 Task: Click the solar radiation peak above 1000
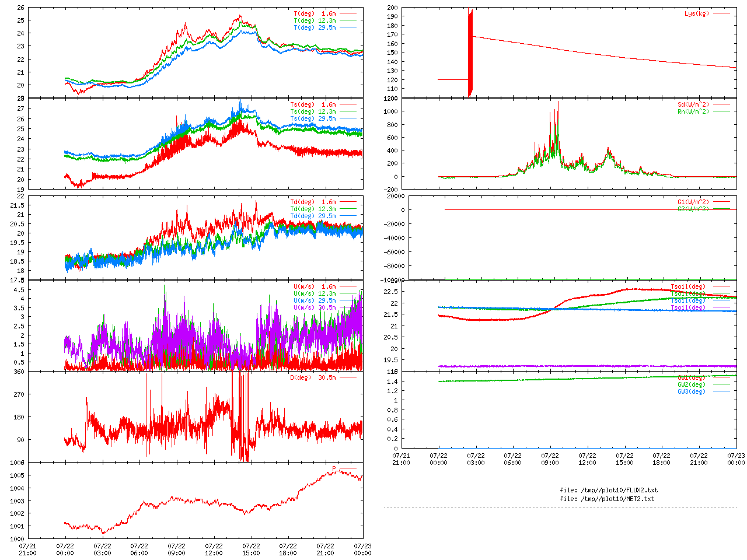tap(558, 104)
